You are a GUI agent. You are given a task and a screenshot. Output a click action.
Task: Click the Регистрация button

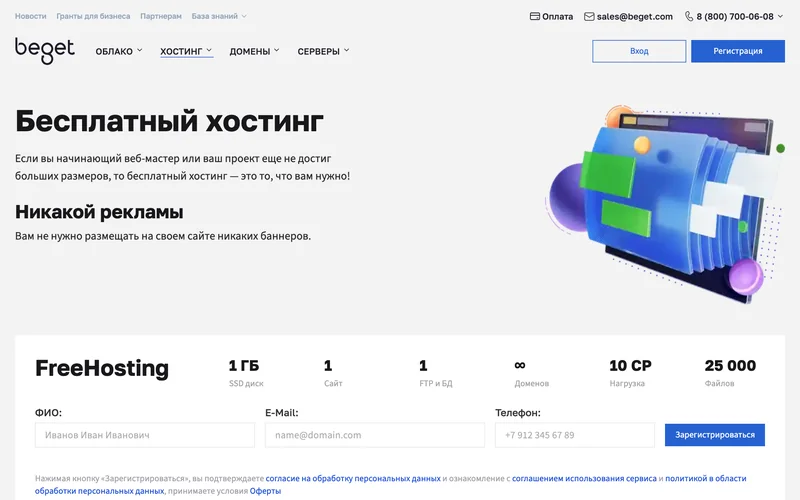(738, 51)
